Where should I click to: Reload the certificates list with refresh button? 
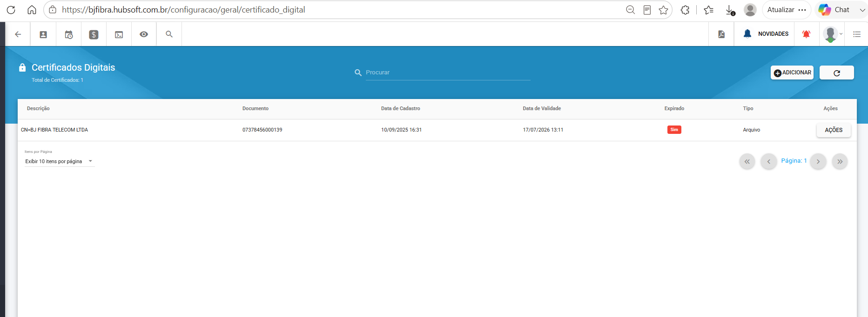click(x=837, y=73)
